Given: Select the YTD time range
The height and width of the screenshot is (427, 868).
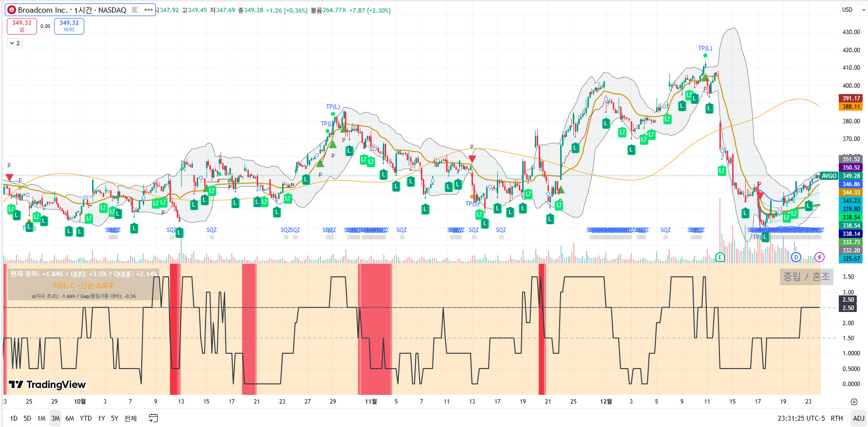Looking at the screenshot, I should pos(86,418).
